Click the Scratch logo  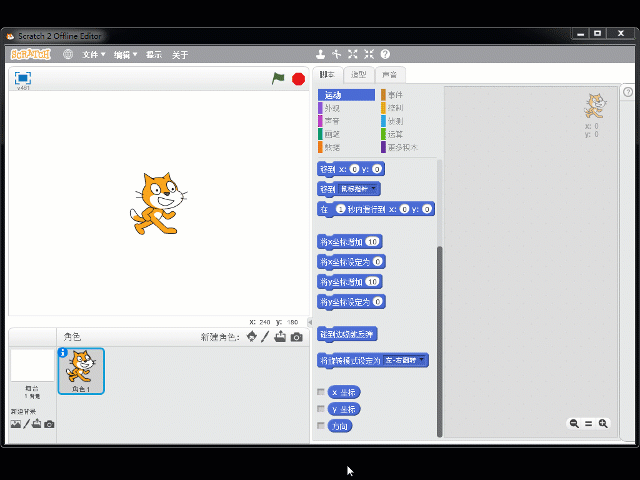click(31, 54)
